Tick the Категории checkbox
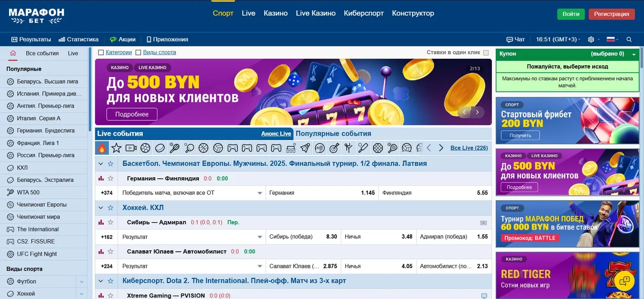The height and width of the screenshot is (299, 644). 101,53
